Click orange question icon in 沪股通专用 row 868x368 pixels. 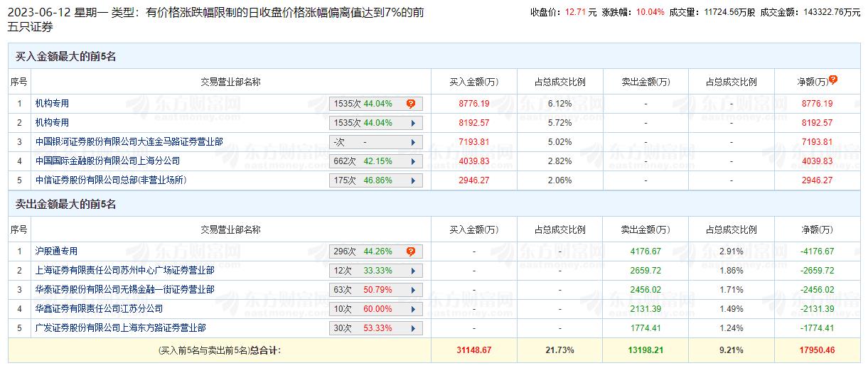(410, 251)
